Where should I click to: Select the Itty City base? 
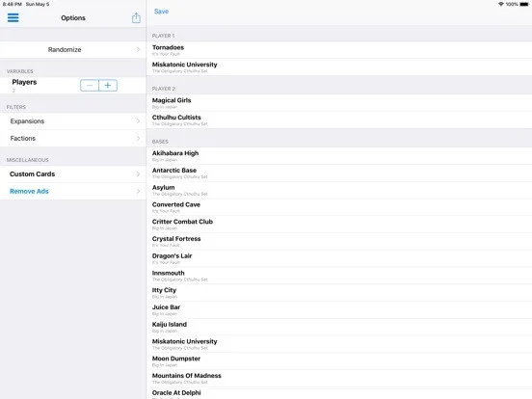coord(339,292)
